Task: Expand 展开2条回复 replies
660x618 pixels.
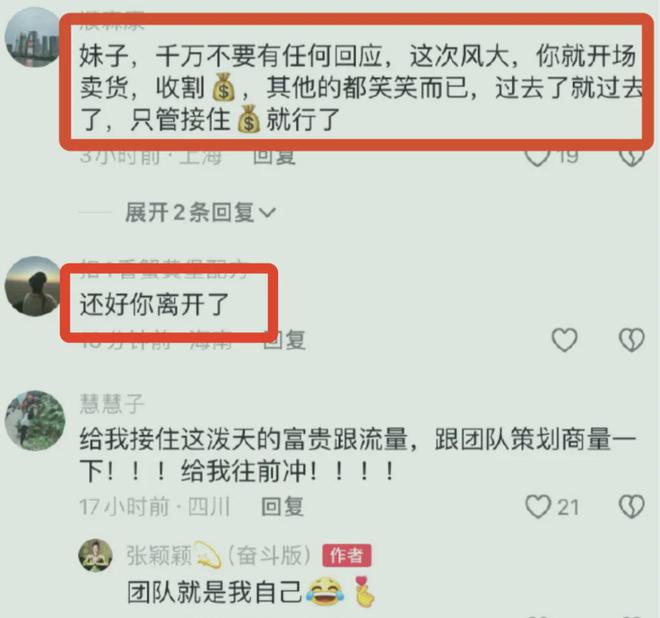Action: click(200, 212)
